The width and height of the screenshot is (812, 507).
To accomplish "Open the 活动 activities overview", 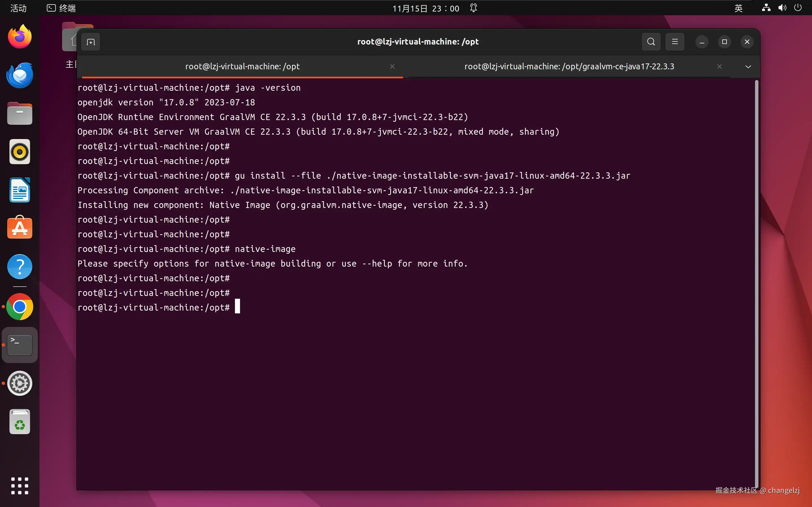I will 18,8.
